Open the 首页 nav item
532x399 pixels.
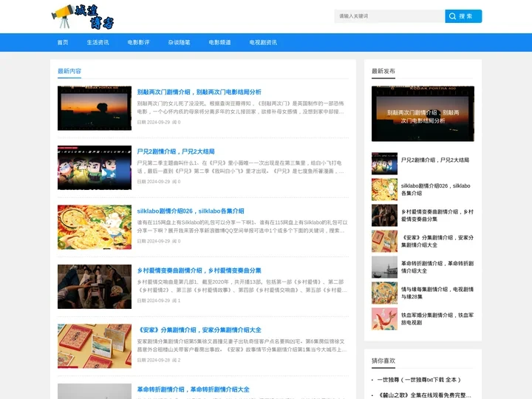(63, 42)
